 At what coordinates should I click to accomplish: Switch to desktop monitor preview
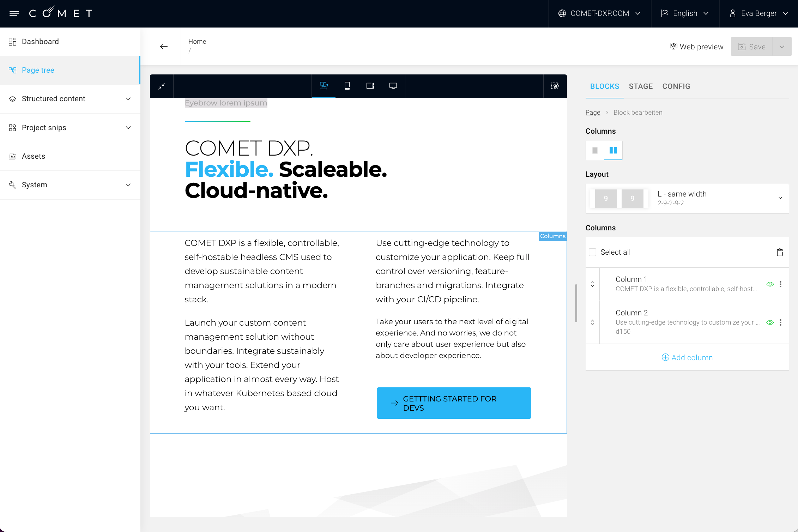393,86
